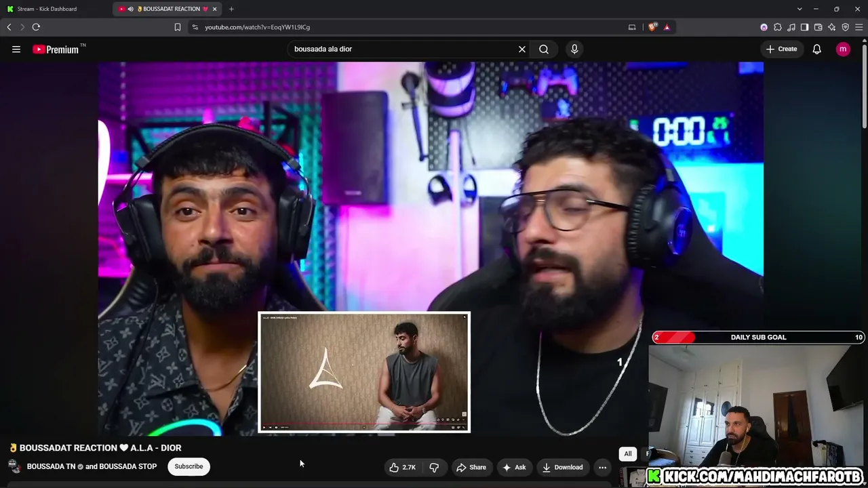Image resolution: width=868 pixels, height=488 pixels.
Task: Like the video
Action: click(x=402, y=467)
